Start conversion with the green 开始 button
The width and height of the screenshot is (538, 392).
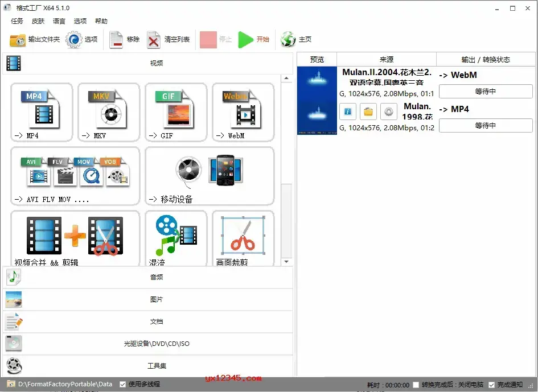tap(253, 39)
